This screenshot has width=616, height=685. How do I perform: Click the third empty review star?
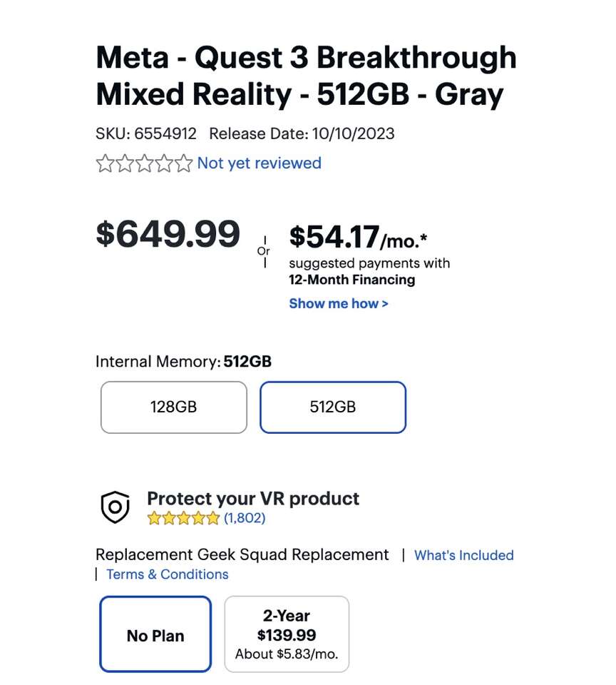point(145,164)
